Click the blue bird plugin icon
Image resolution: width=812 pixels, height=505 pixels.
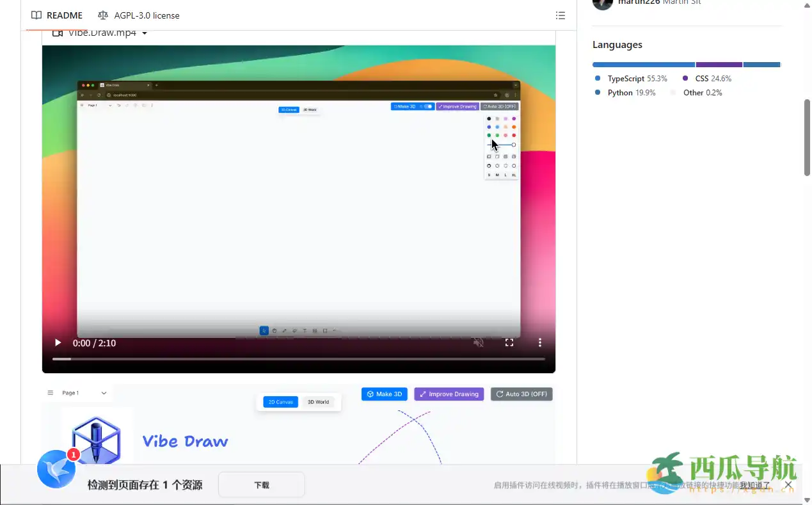tap(56, 469)
